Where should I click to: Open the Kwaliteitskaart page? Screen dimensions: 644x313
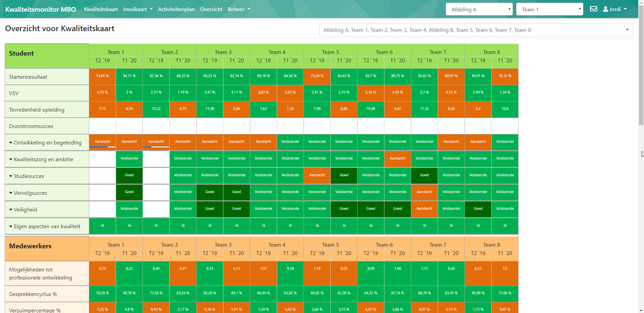click(101, 9)
